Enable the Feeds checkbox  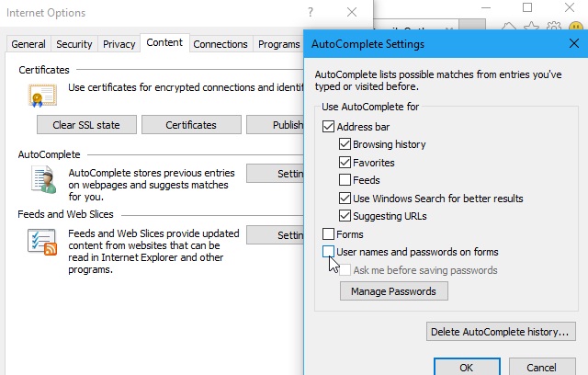point(345,180)
